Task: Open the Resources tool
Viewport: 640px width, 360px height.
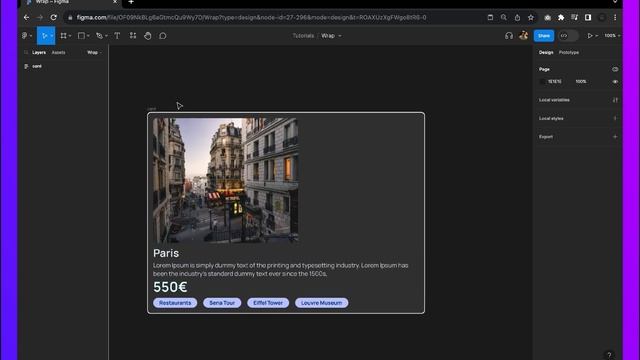Action: pyautogui.click(x=133, y=36)
